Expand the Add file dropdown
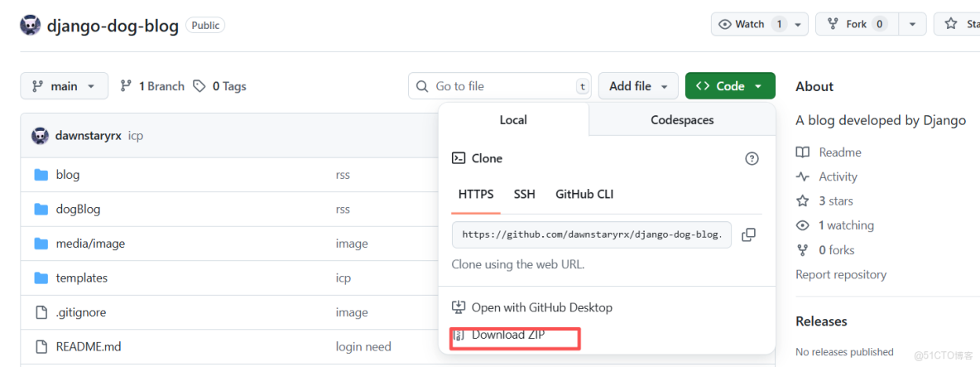Screen dimensions: 980x367 click(x=638, y=86)
